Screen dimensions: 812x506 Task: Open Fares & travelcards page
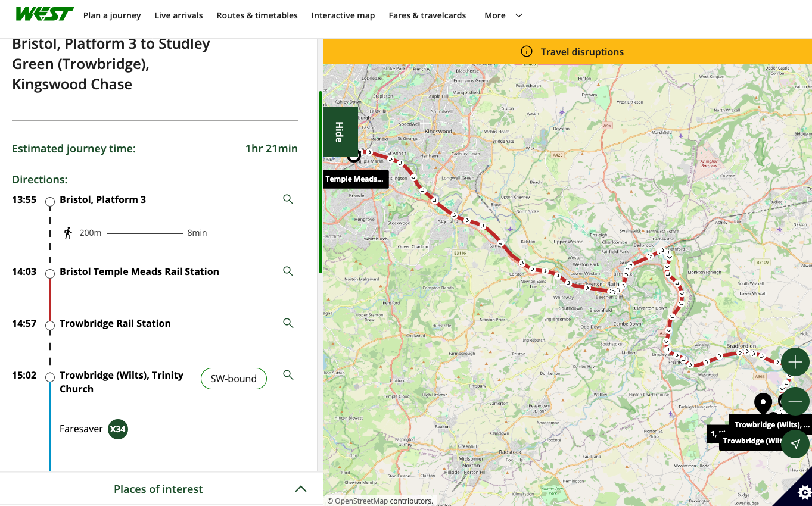[x=427, y=15]
